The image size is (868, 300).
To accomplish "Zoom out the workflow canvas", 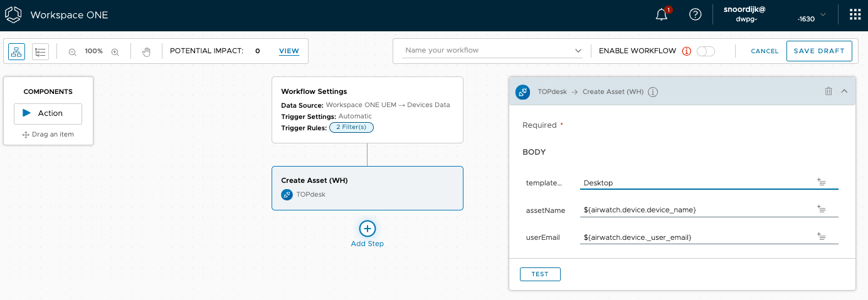I will coord(72,51).
